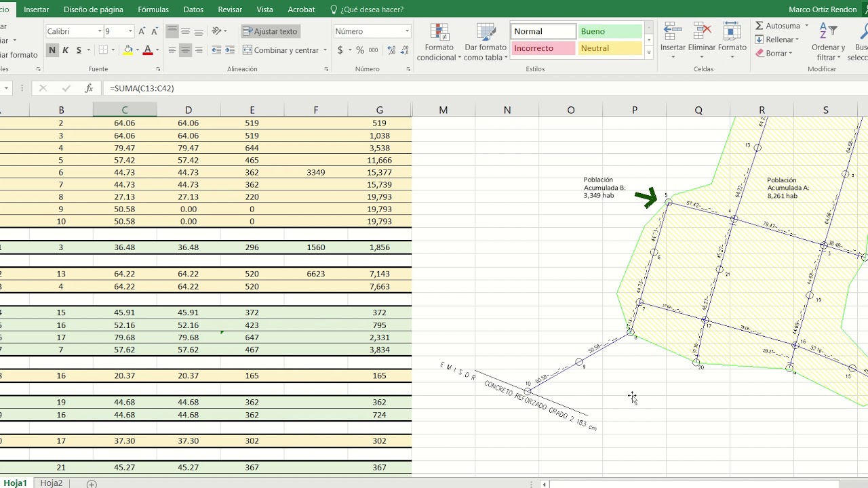Image resolution: width=868 pixels, height=488 pixels.
Task: Open Datos ribbon tab
Action: point(193,9)
